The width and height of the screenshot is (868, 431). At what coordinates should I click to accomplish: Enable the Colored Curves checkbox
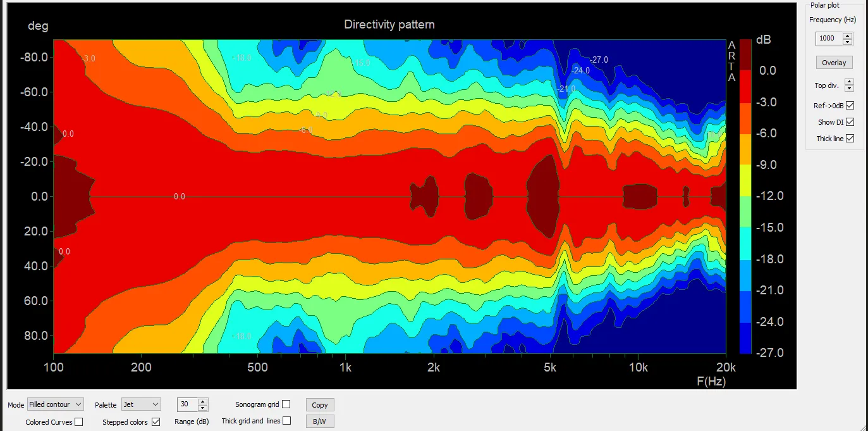click(x=78, y=422)
